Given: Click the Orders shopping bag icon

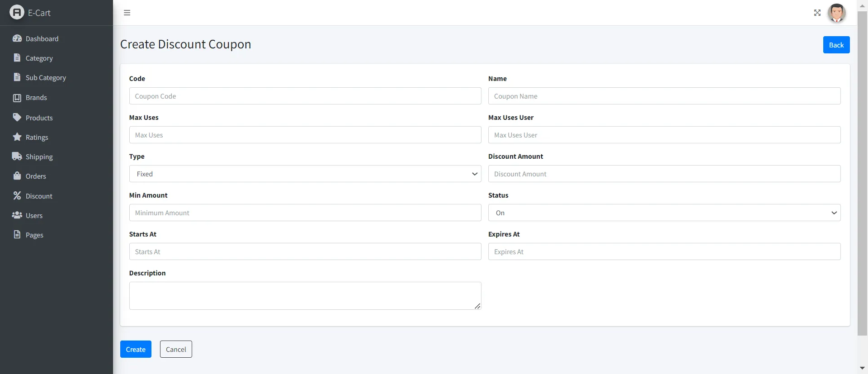Looking at the screenshot, I should point(17,176).
